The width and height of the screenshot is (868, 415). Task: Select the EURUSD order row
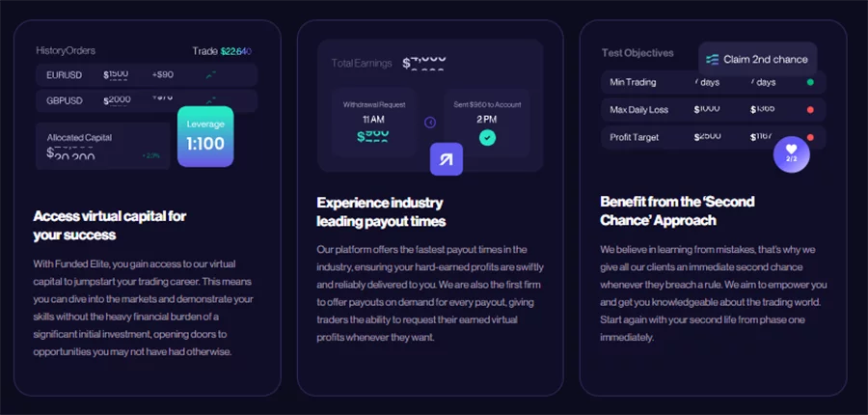(x=147, y=75)
